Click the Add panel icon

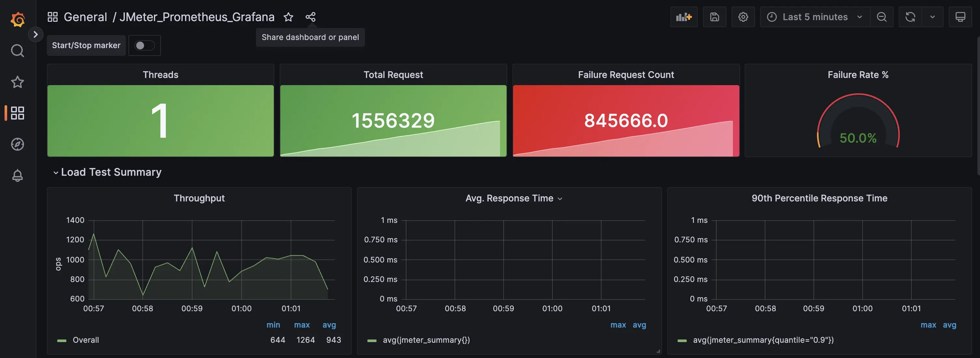[x=684, y=17]
